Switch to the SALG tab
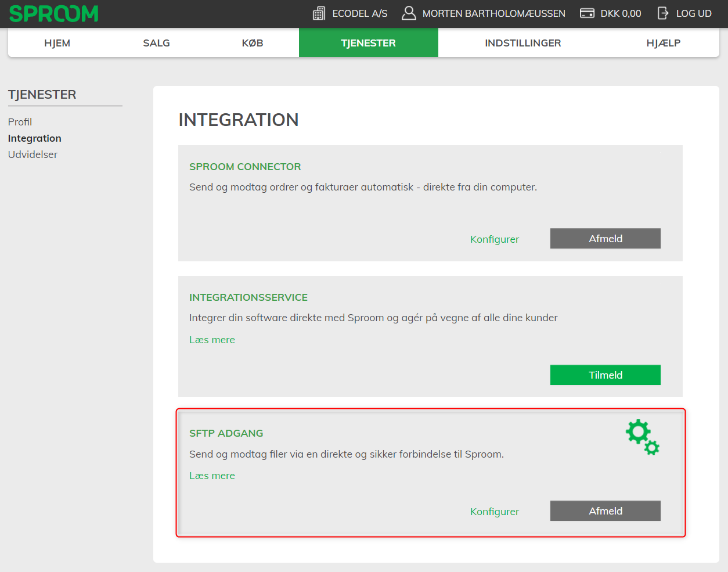Image resolution: width=728 pixels, height=572 pixels. 157,43
